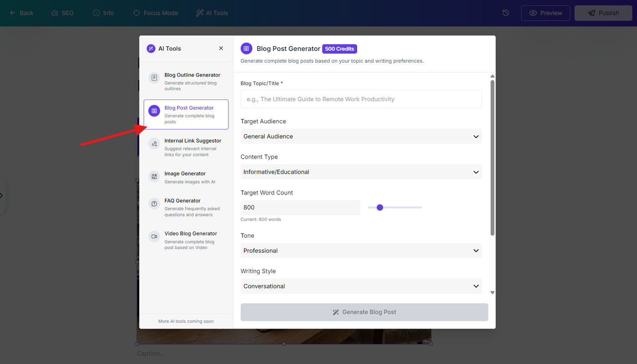Click the Blog Topic/Title input field

[x=361, y=99]
